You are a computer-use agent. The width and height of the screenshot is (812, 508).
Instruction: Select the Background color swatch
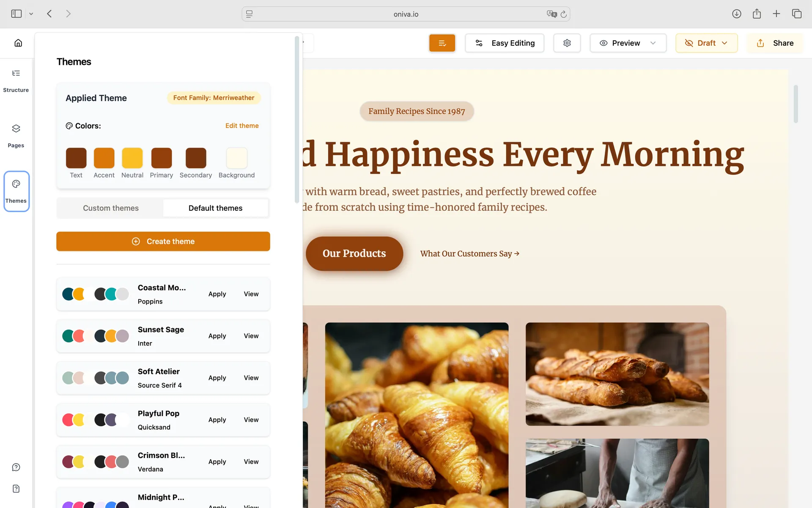tap(237, 158)
